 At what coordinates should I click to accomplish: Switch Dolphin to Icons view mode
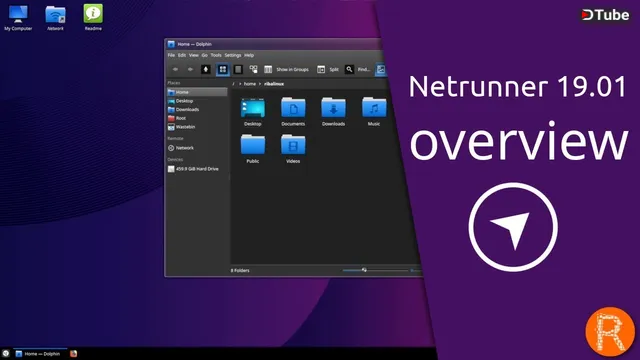pos(222,69)
